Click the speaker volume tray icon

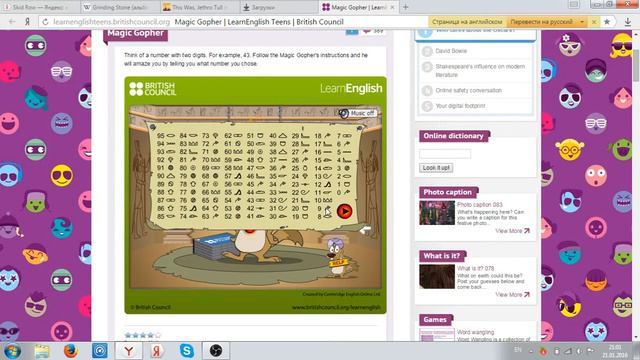579,351
